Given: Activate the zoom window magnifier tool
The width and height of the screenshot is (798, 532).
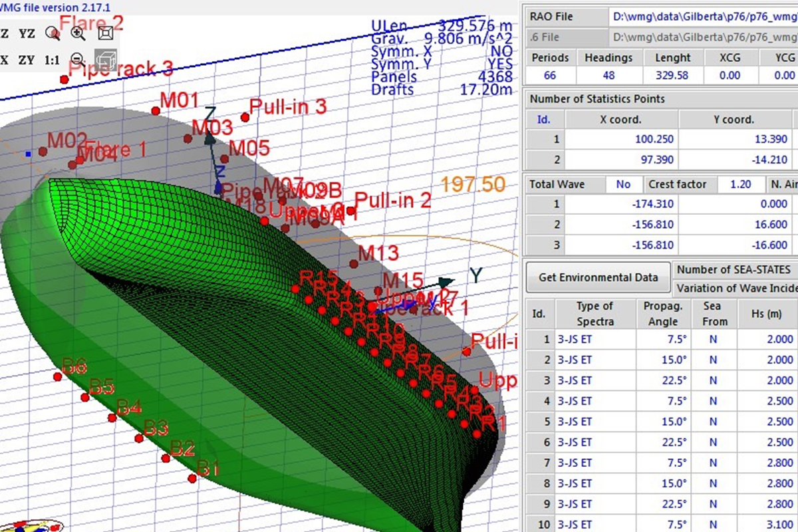Looking at the screenshot, I should [53, 33].
